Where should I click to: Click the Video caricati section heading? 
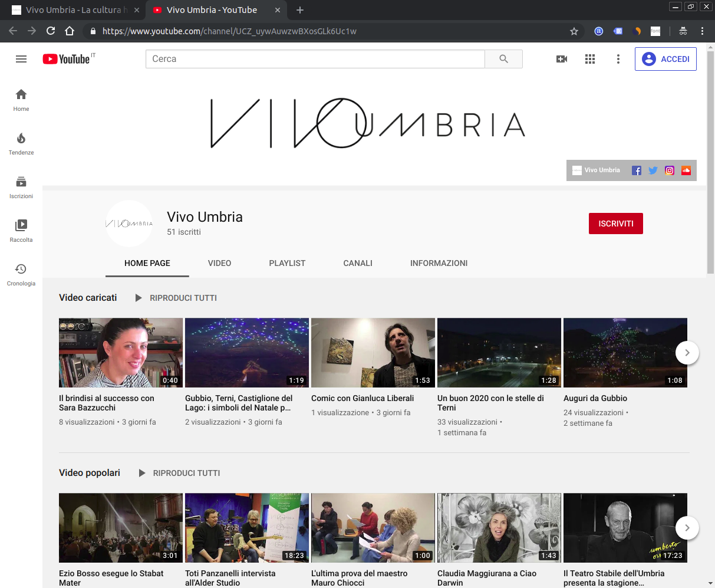coord(88,298)
